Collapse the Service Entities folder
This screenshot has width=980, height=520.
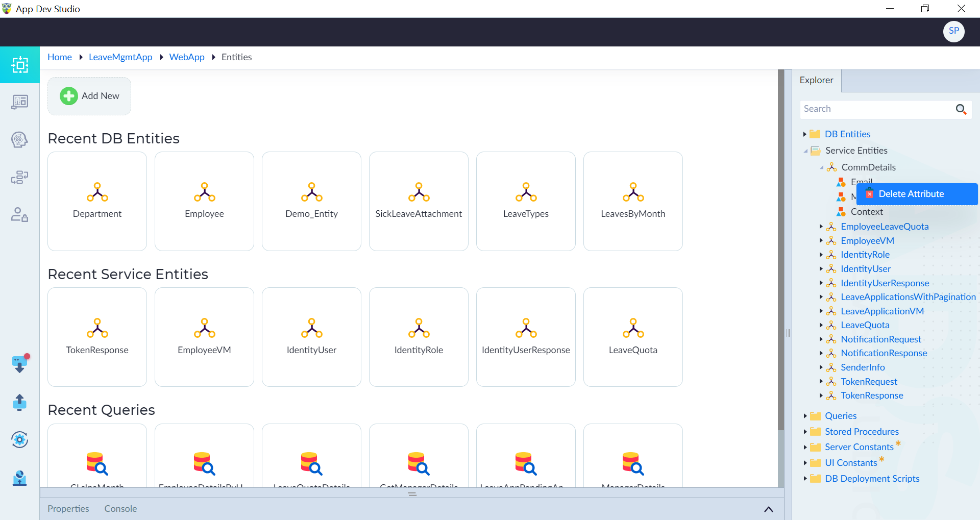click(x=805, y=151)
